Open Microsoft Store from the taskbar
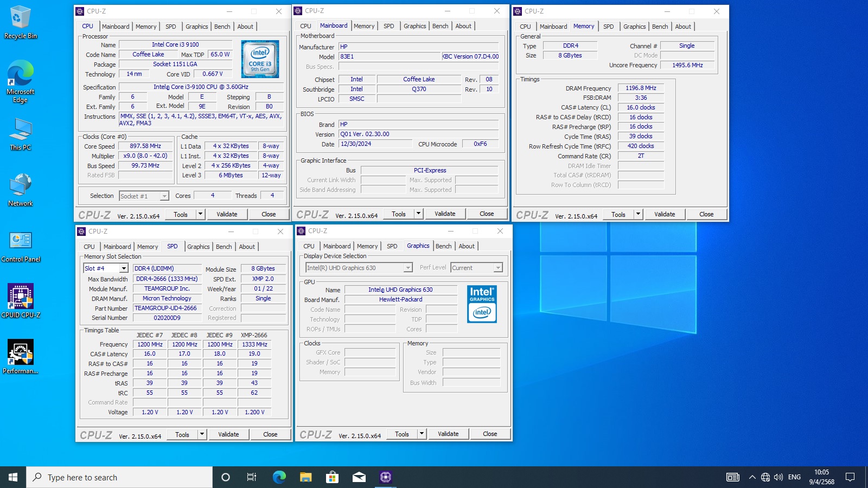Screen dimensions: 868x488 pos(332,477)
